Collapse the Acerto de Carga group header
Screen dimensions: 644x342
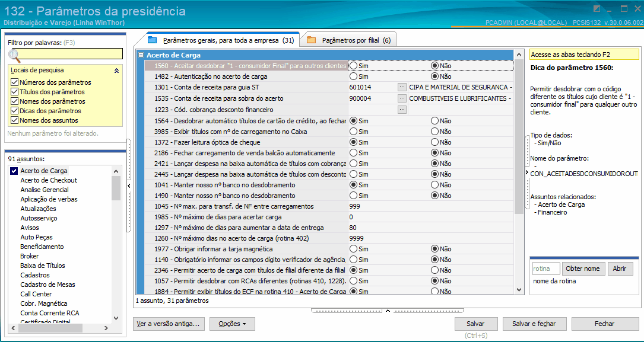pyautogui.click(x=141, y=55)
